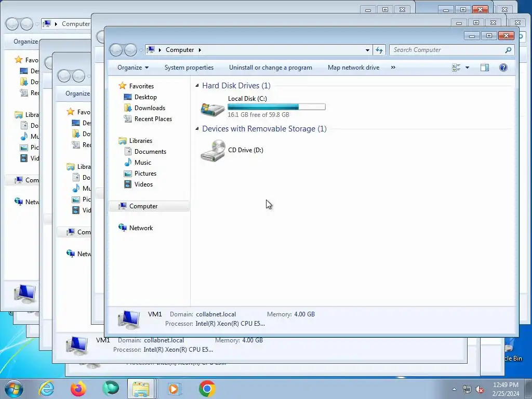Click System properties in toolbar
The height and width of the screenshot is (399, 532).
click(189, 68)
